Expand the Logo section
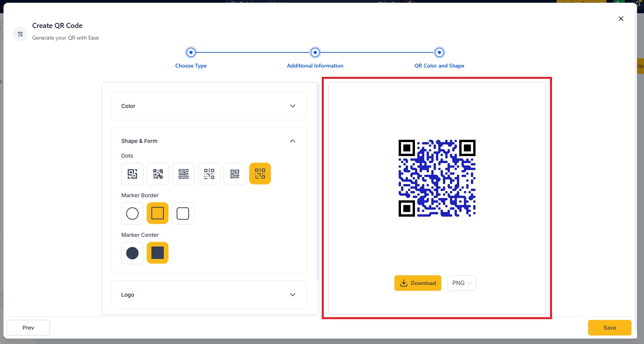The image size is (644, 344). tap(209, 295)
